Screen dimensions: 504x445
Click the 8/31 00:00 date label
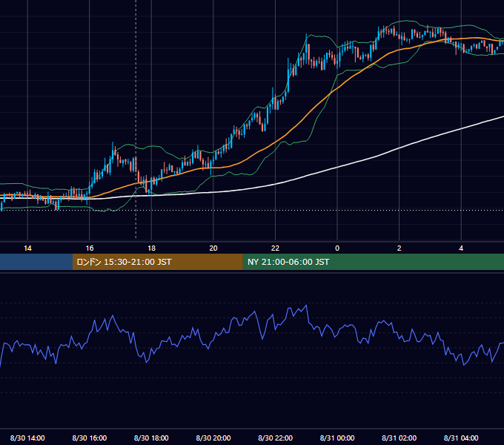click(x=337, y=438)
